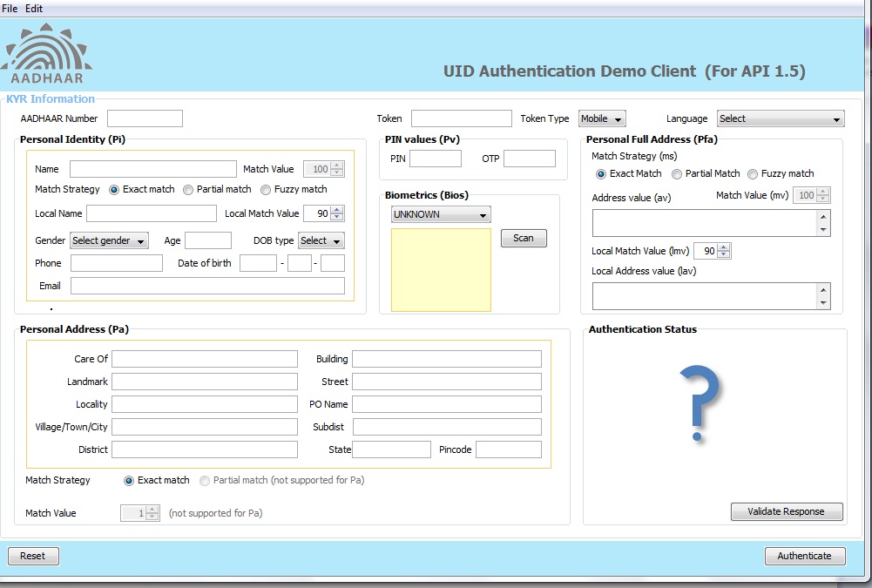
Task: Click the Authenticate button
Action: tap(804, 556)
